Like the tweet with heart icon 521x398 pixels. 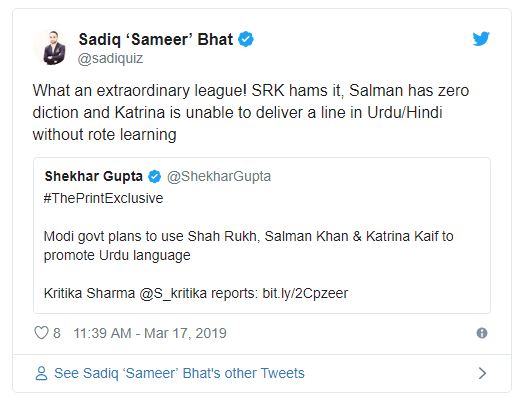(41, 333)
